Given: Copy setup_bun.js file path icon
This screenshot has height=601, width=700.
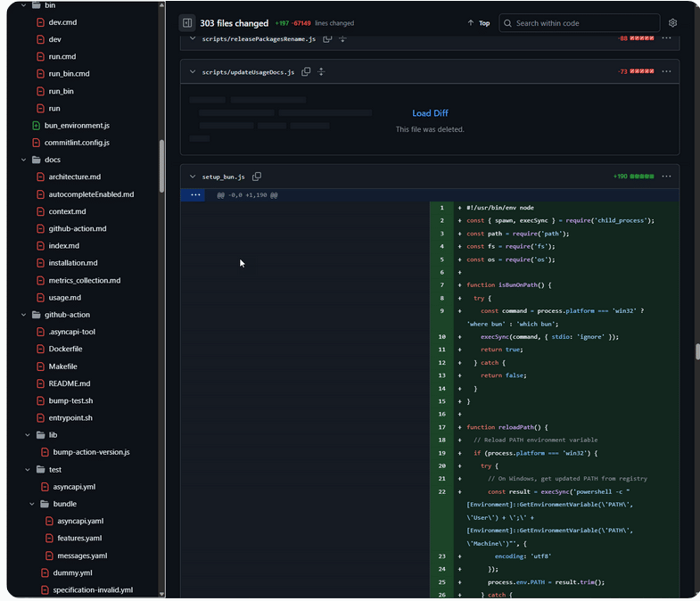Looking at the screenshot, I should 257,177.
